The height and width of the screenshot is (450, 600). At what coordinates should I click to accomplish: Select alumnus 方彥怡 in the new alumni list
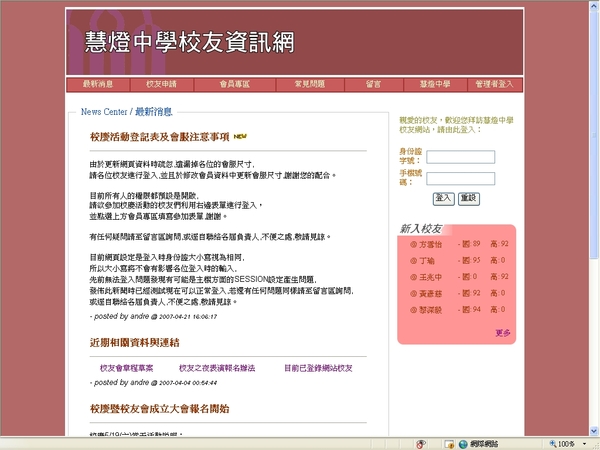[430, 244]
